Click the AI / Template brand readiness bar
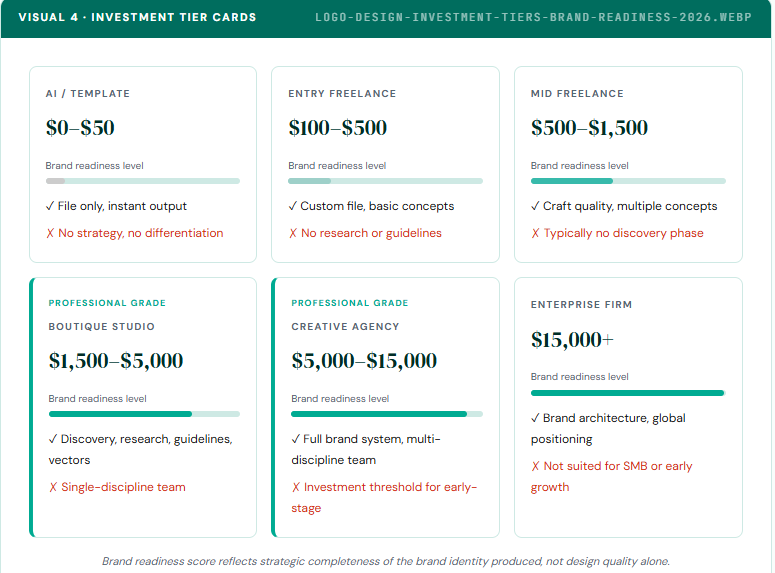The image size is (775, 573). (x=143, y=181)
